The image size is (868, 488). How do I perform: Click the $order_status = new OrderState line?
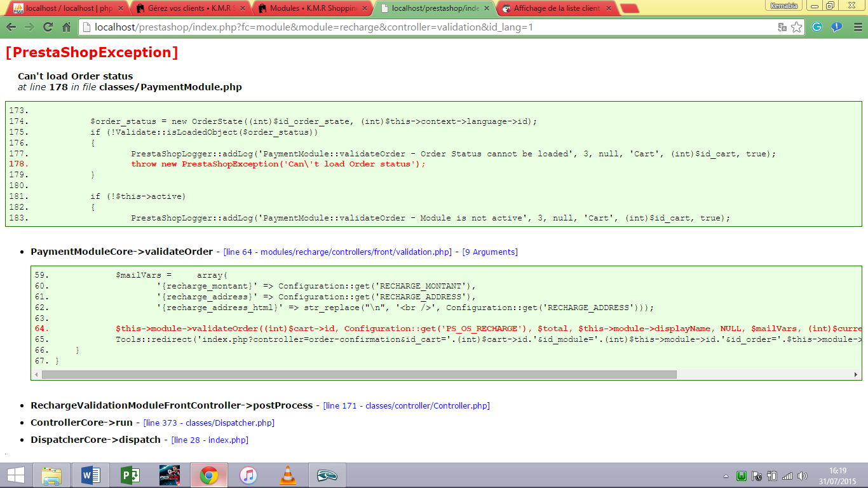coord(314,121)
